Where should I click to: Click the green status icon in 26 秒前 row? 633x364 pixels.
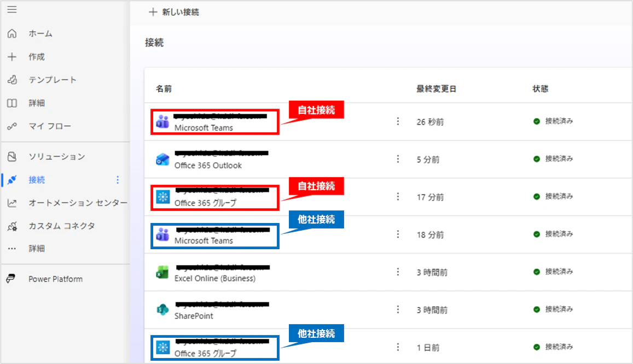537,121
